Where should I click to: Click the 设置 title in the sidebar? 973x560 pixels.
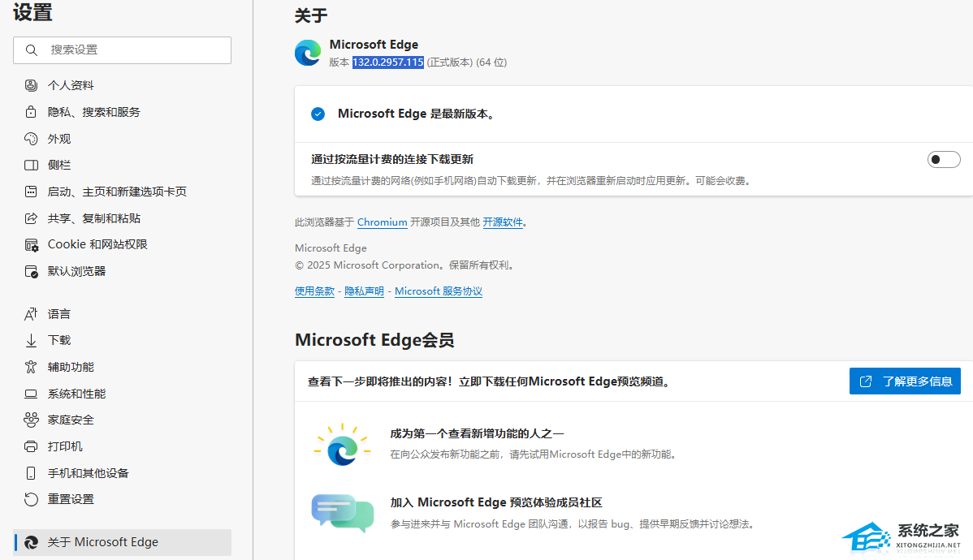[32, 12]
